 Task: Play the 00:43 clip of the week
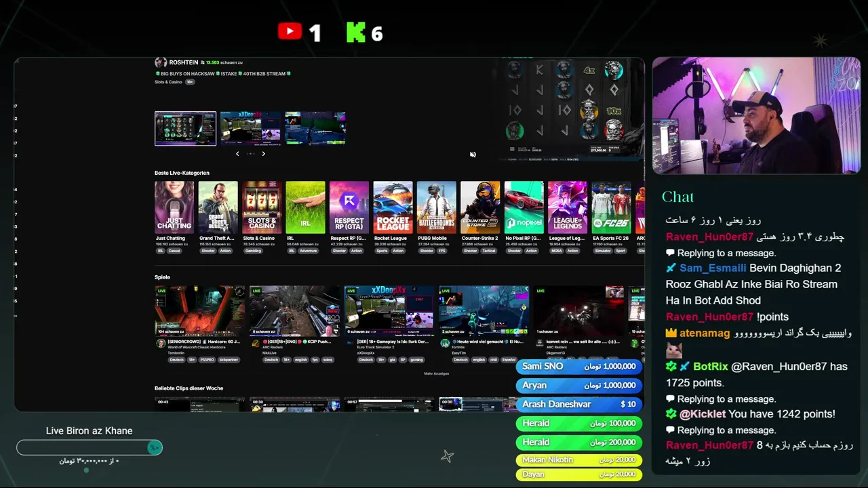click(200, 405)
